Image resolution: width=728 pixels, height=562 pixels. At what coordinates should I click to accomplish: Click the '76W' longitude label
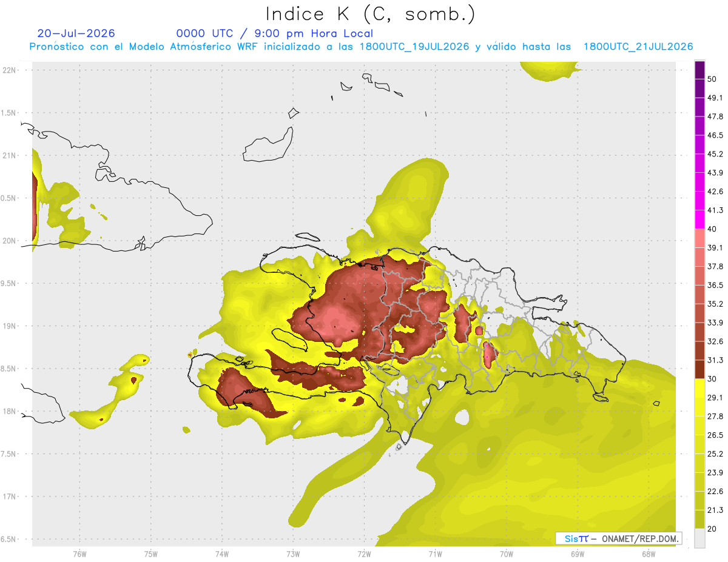coord(79,554)
